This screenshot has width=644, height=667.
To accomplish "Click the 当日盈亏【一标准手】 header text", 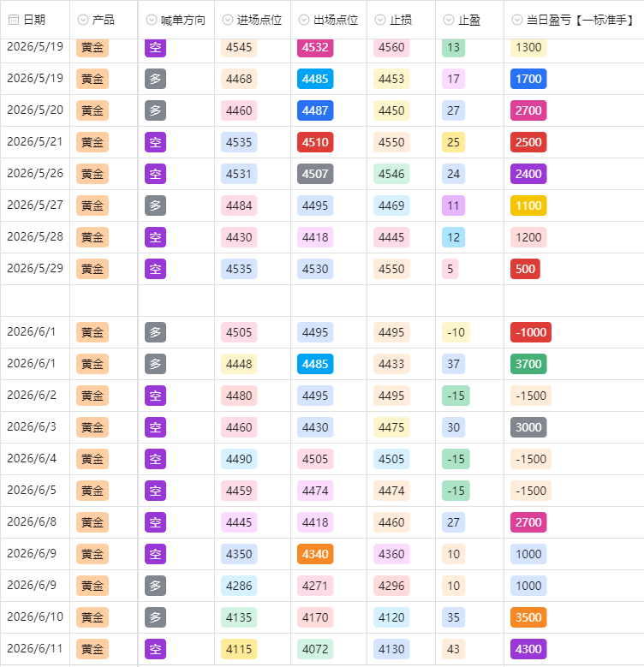I will pos(581,20).
